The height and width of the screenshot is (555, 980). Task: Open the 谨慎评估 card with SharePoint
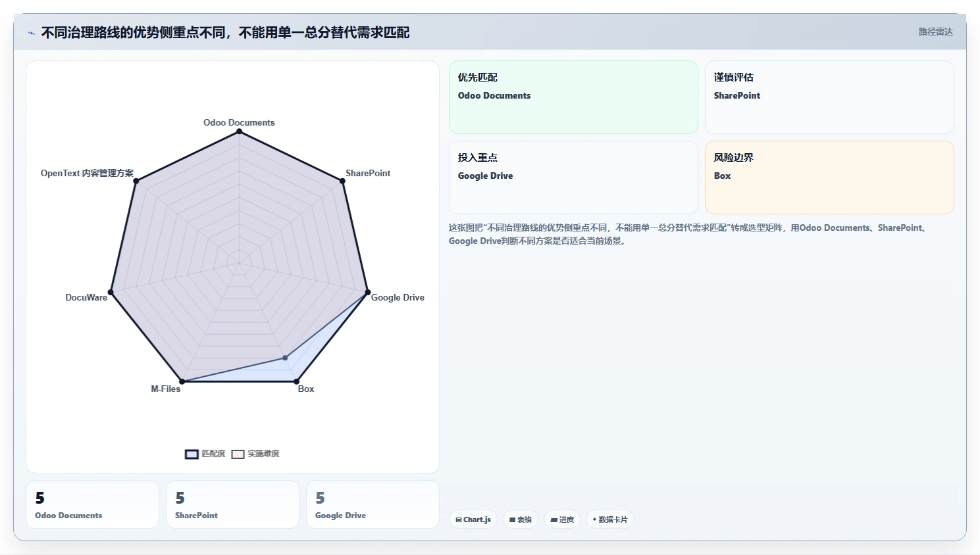pyautogui.click(x=829, y=97)
